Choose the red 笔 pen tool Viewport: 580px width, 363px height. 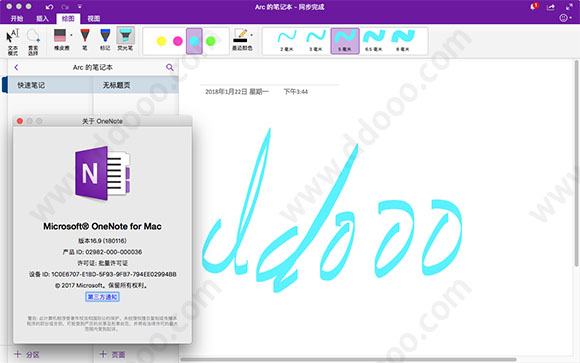coord(85,39)
